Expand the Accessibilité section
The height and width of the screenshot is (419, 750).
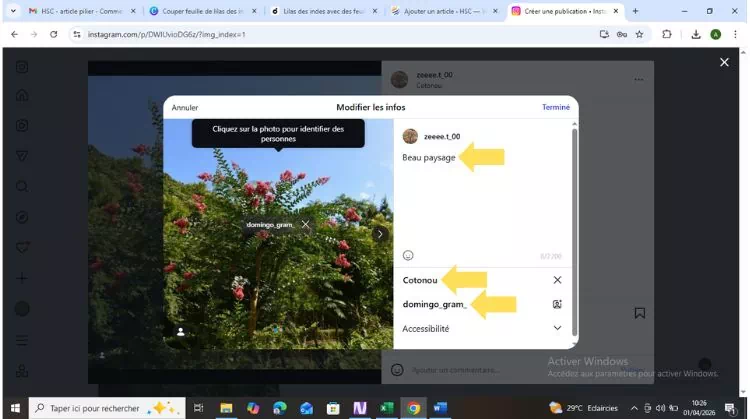(x=557, y=328)
